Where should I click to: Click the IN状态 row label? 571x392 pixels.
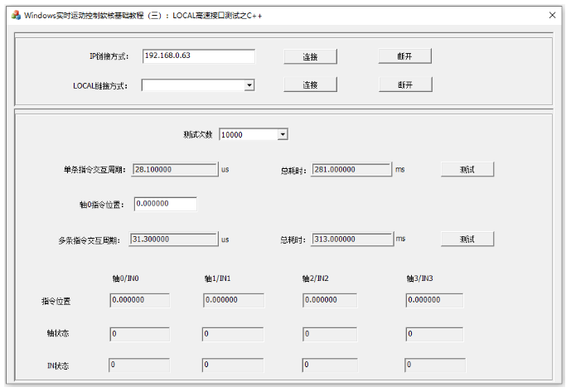(x=58, y=365)
